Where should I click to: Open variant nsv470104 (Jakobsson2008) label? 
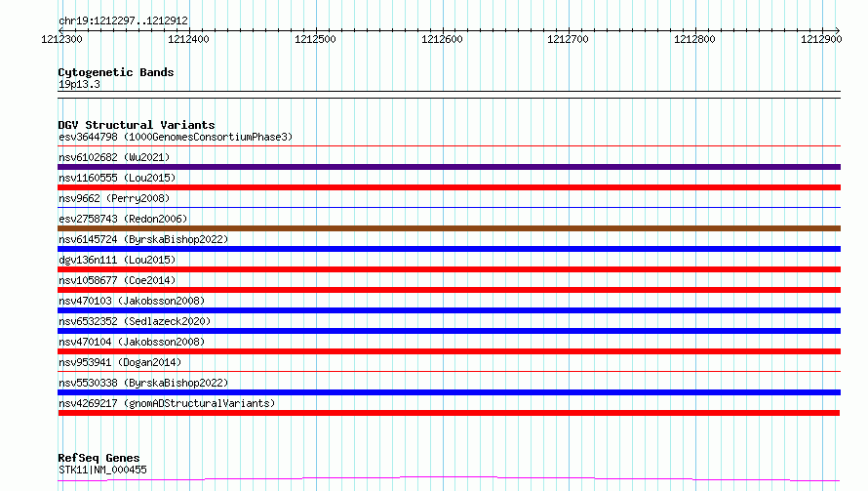[132, 342]
